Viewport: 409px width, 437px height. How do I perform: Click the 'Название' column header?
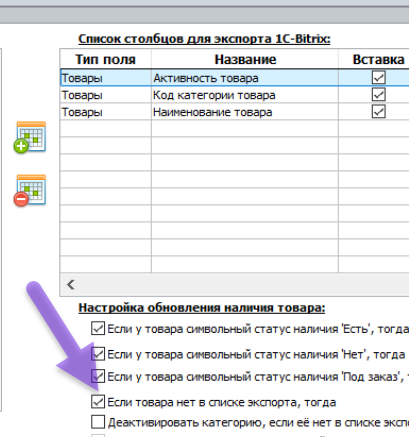tap(245, 59)
